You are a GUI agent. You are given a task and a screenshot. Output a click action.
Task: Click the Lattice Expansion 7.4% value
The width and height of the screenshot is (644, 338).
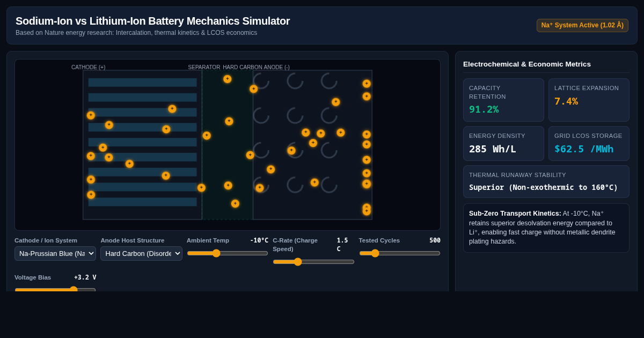pyautogui.click(x=566, y=101)
